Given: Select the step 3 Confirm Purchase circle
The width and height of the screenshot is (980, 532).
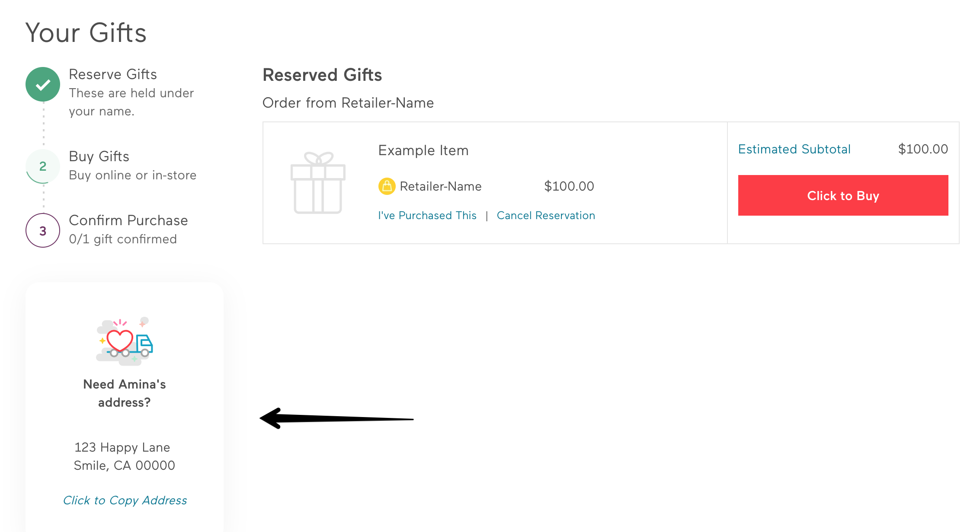Looking at the screenshot, I should (x=43, y=230).
